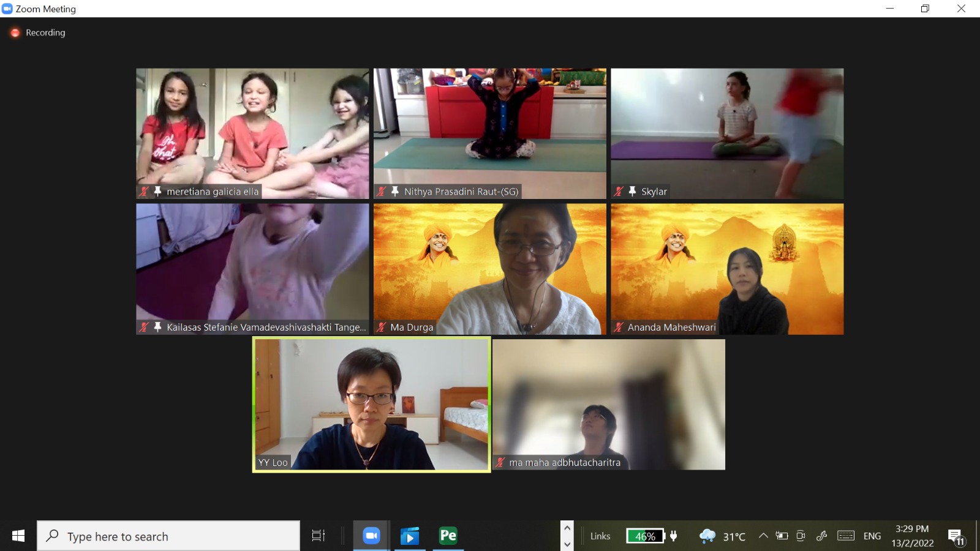Select YY Loo's highlighted video thumbnail
Image resolution: width=980 pixels, height=551 pixels.
click(371, 404)
